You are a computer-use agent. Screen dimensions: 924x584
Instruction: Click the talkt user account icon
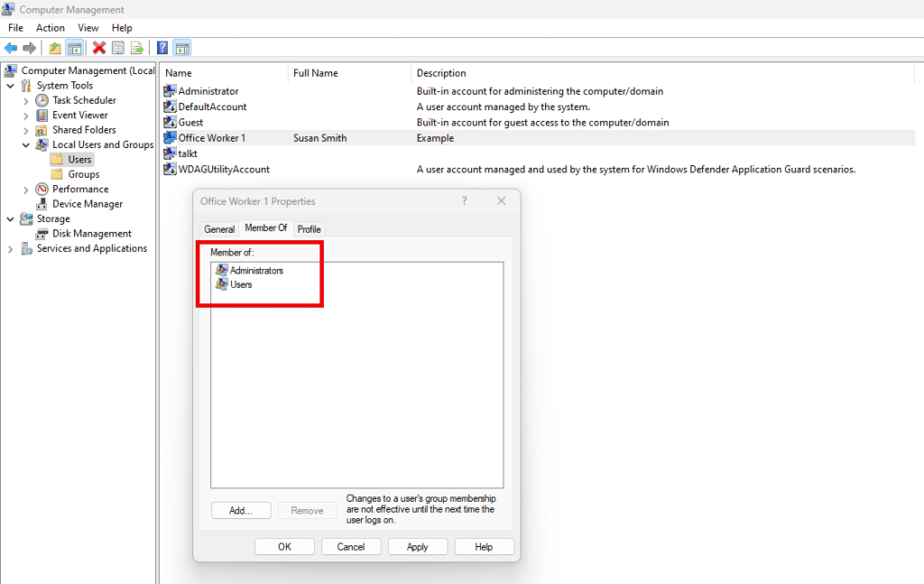[170, 153]
